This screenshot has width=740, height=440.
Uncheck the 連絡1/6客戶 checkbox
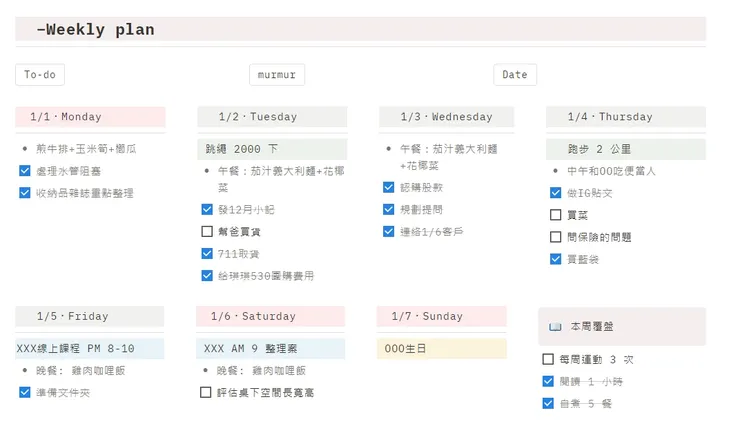[x=388, y=231]
